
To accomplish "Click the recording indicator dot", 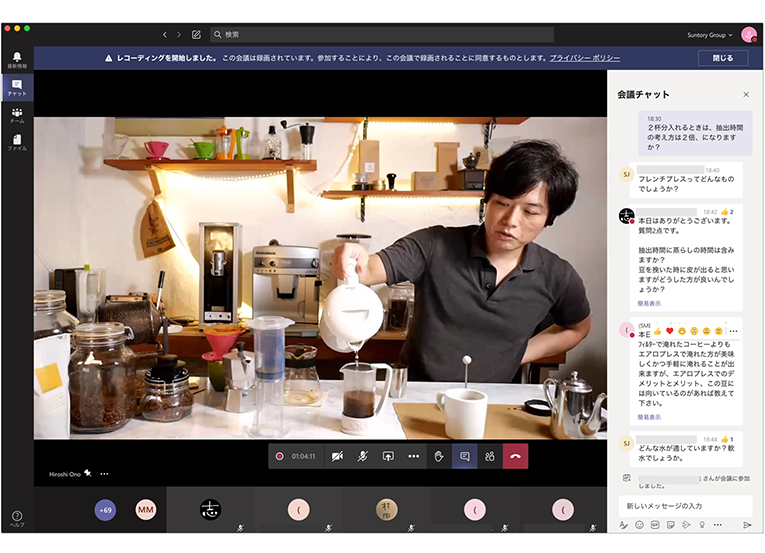I will [x=280, y=456].
